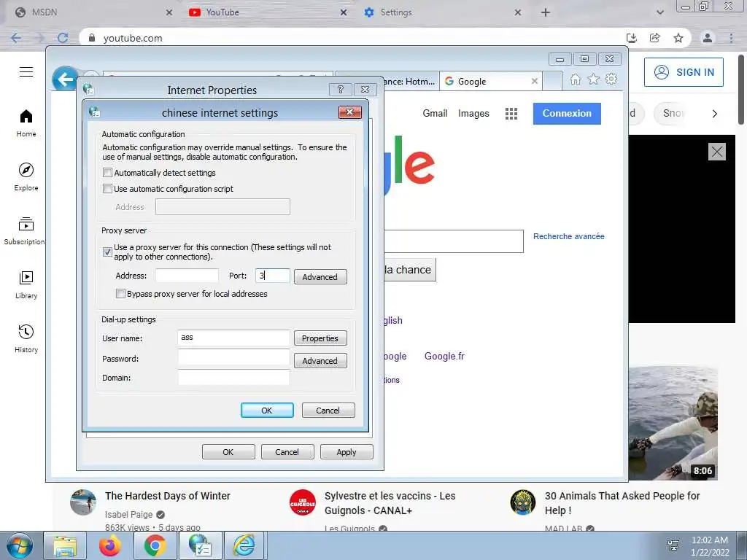The image size is (747, 560).
Task: Open video thumbnail with 8:06 duration
Action: [673, 423]
